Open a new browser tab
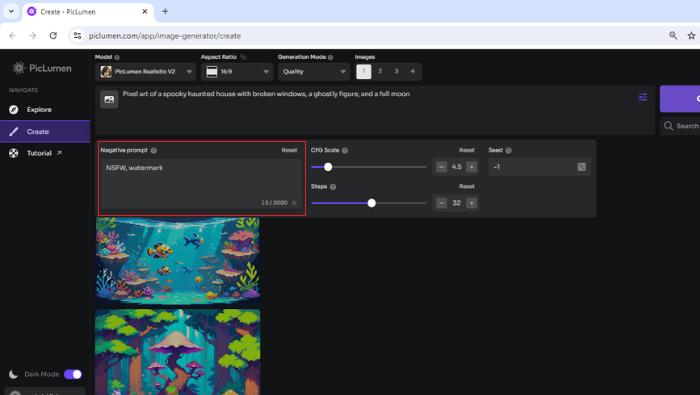700x395 pixels. (x=165, y=12)
